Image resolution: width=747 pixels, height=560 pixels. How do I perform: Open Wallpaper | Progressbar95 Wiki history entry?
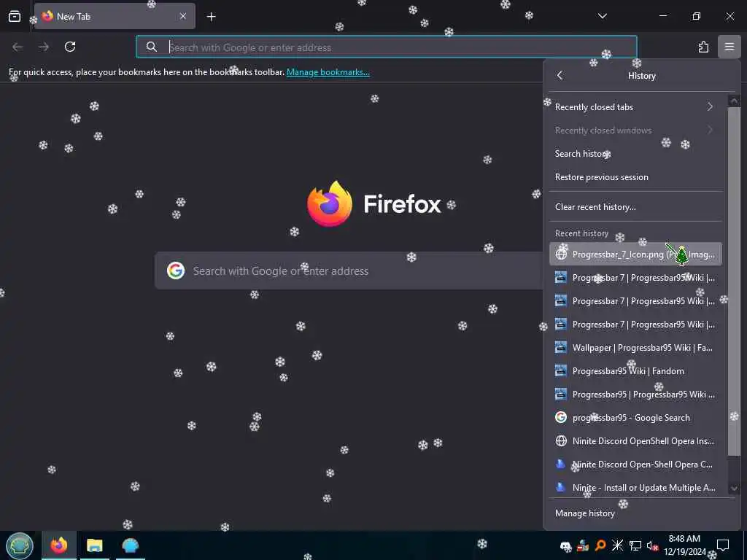(x=635, y=347)
